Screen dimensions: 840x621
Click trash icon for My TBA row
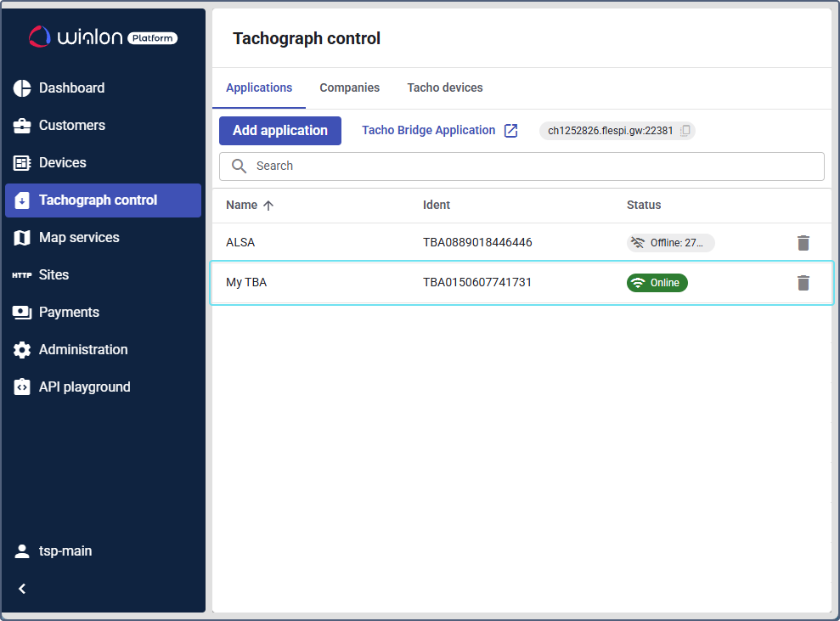tap(803, 283)
